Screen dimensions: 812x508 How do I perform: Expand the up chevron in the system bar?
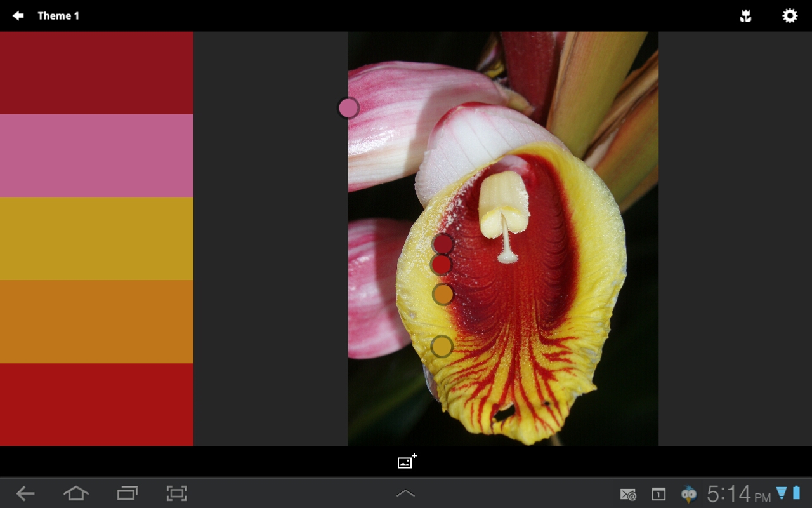pyautogui.click(x=405, y=493)
